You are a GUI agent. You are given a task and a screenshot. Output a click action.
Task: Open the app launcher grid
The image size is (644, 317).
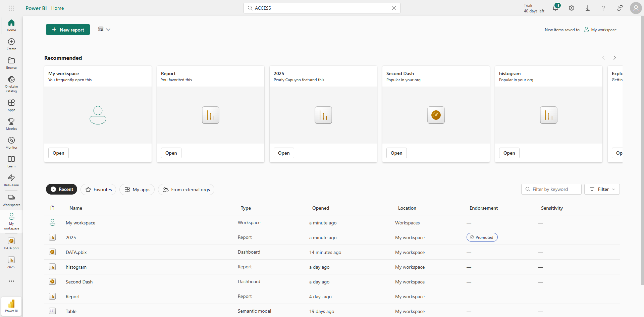(x=11, y=8)
